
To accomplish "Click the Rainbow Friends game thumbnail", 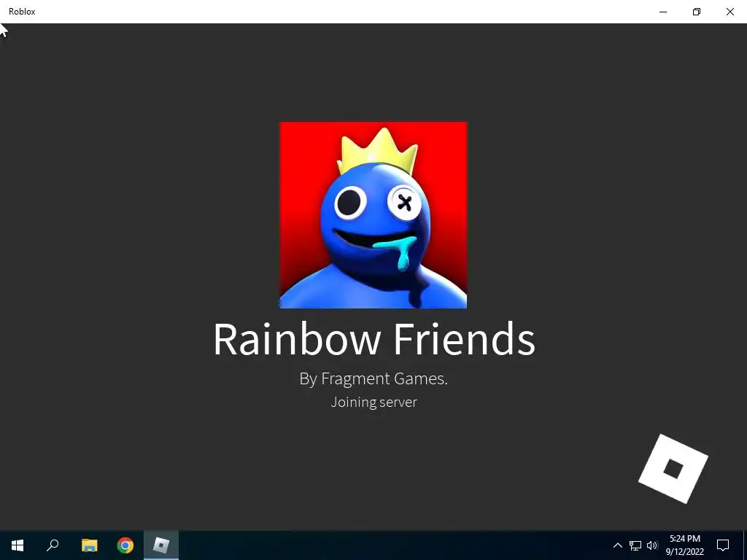I will click(x=373, y=215).
